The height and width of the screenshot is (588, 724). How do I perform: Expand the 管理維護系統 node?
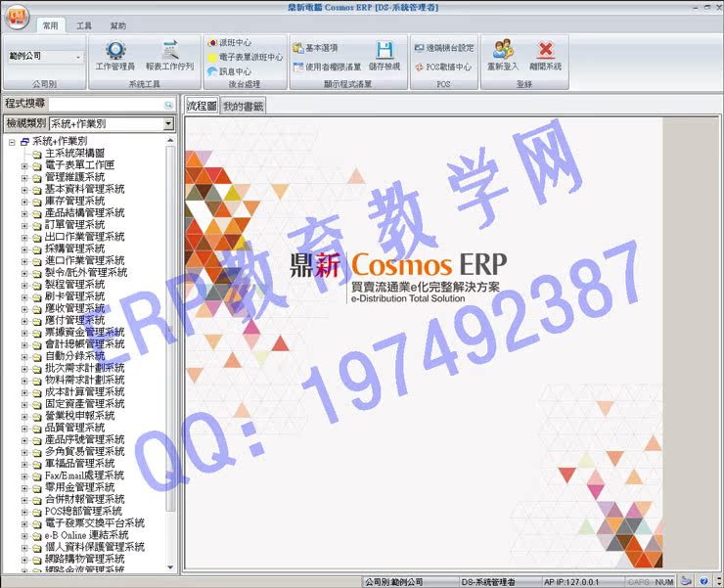pos(24,178)
